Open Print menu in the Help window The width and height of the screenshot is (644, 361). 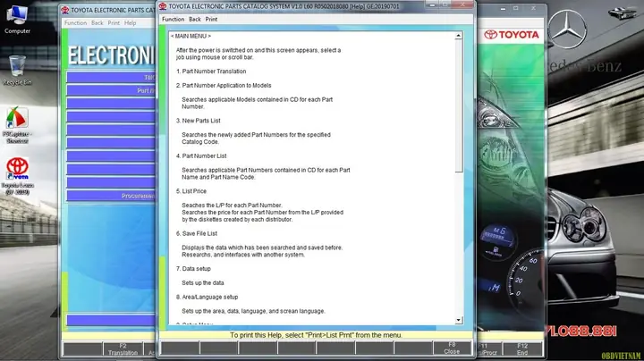(x=211, y=20)
